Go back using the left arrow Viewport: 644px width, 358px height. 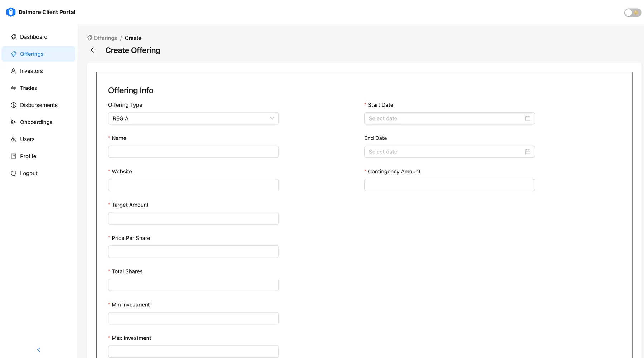[93, 50]
